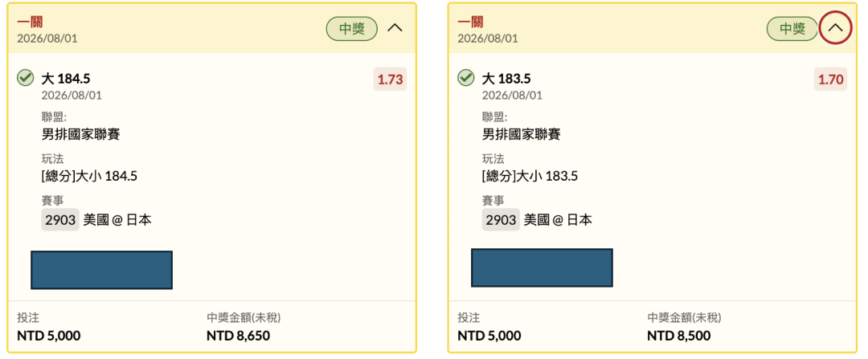The height and width of the screenshot is (359, 868).
Task: Click NTD 8,650 winning amount
Action: tap(238, 335)
